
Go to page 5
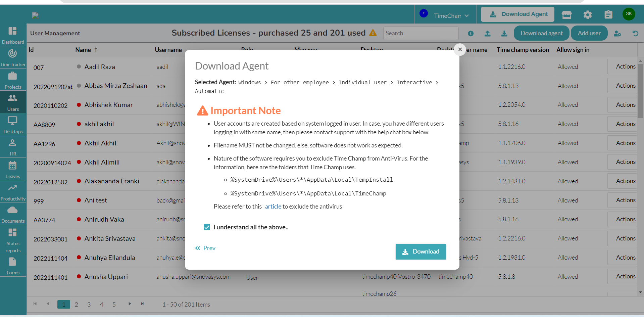tap(114, 304)
